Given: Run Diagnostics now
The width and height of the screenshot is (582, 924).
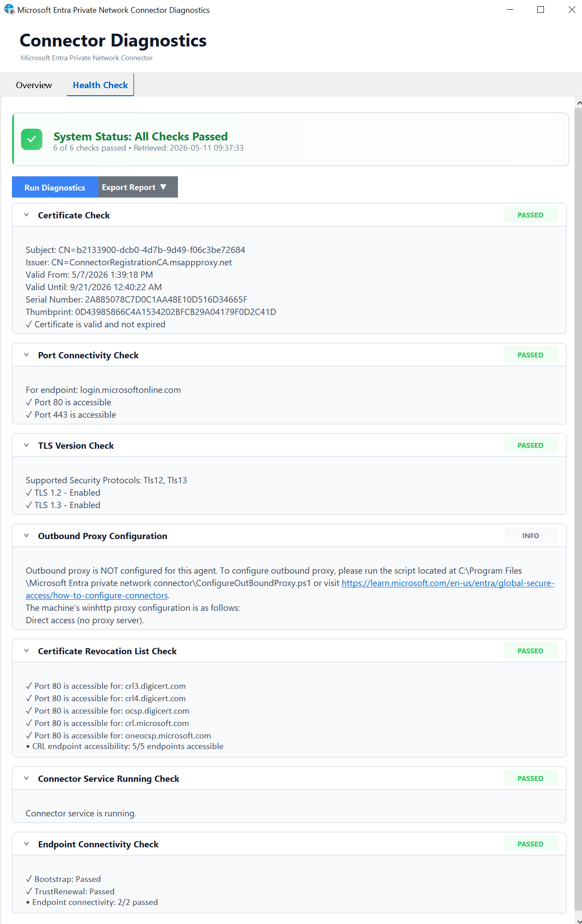Looking at the screenshot, I should (55, 187).
